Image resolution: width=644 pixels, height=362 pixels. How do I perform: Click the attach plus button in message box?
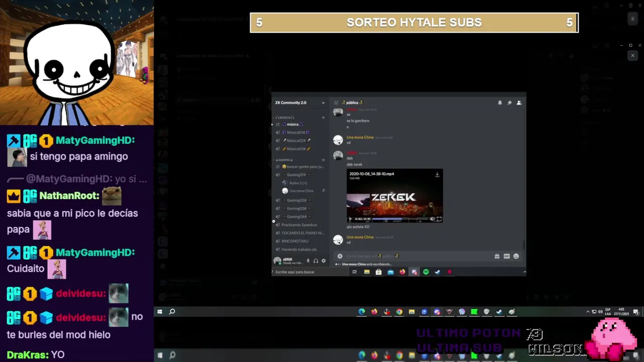point(340,256)
